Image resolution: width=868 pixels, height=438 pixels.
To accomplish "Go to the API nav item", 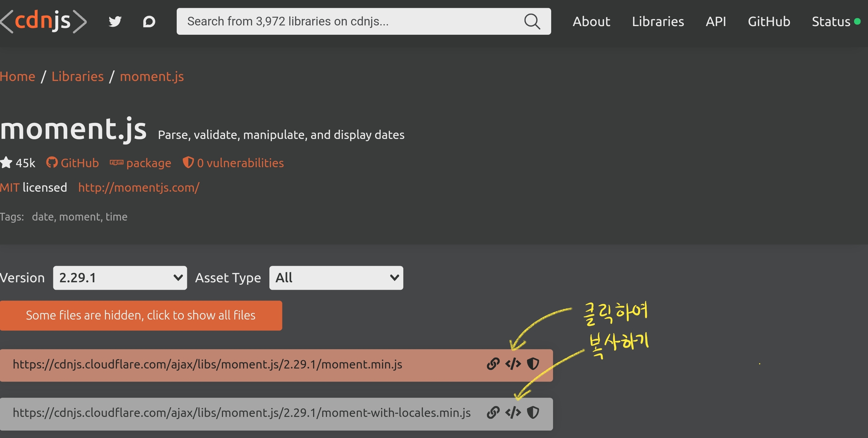I will point(716,22).
